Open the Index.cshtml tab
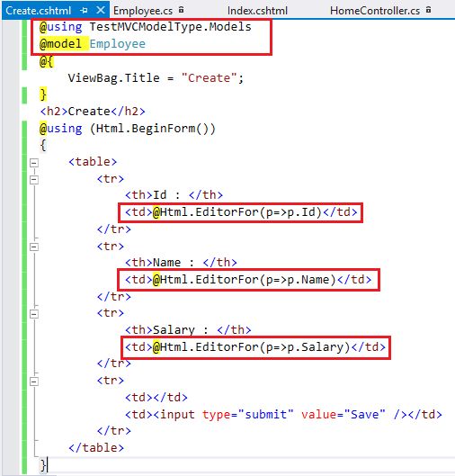This screenshot has height=476, width=455. [257, 11]
